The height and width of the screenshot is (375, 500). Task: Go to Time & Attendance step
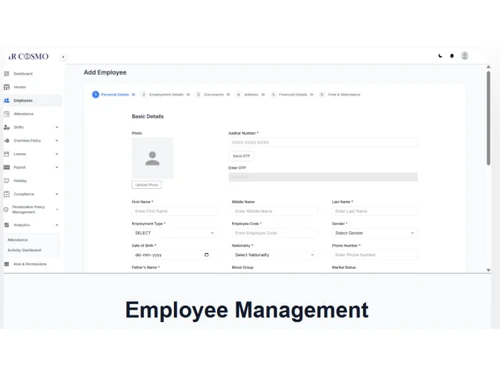coord(344,95)
